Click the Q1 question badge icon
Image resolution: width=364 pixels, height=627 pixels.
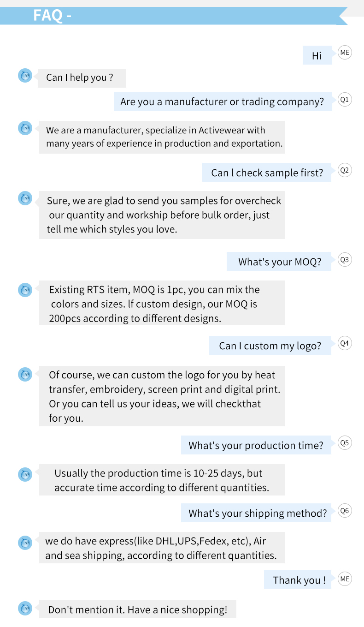point(345,99)
